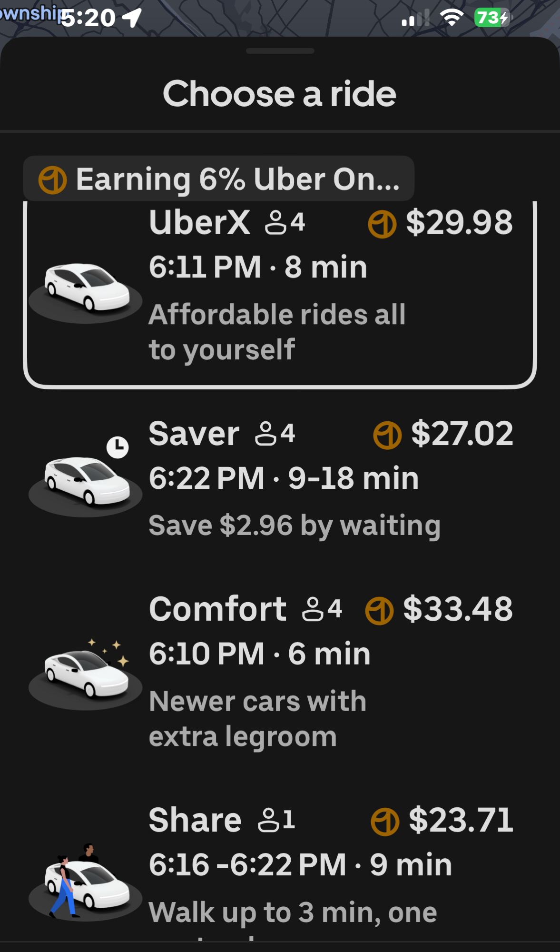The image size is (560, 952).
Task: Tap the passenger capacity icon next to UberX
Action: (x=285, y=223)
